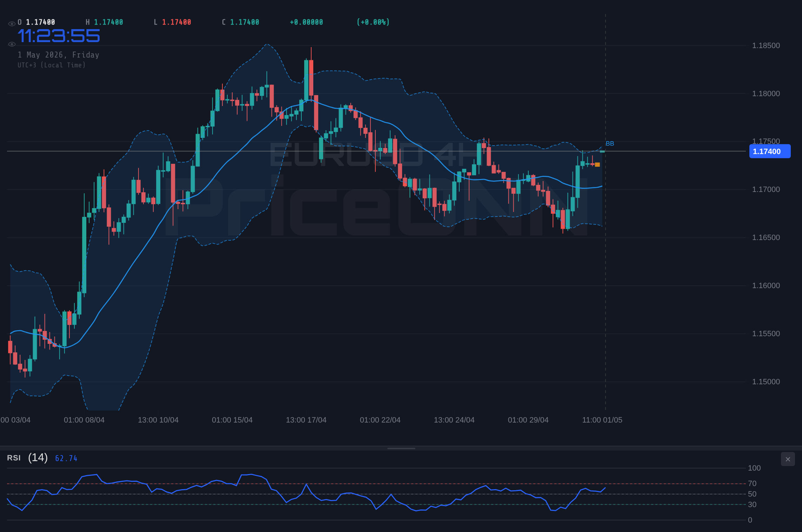
Task: Click the '(+0.00%)' percent change
Action: [x=373, y=22]
